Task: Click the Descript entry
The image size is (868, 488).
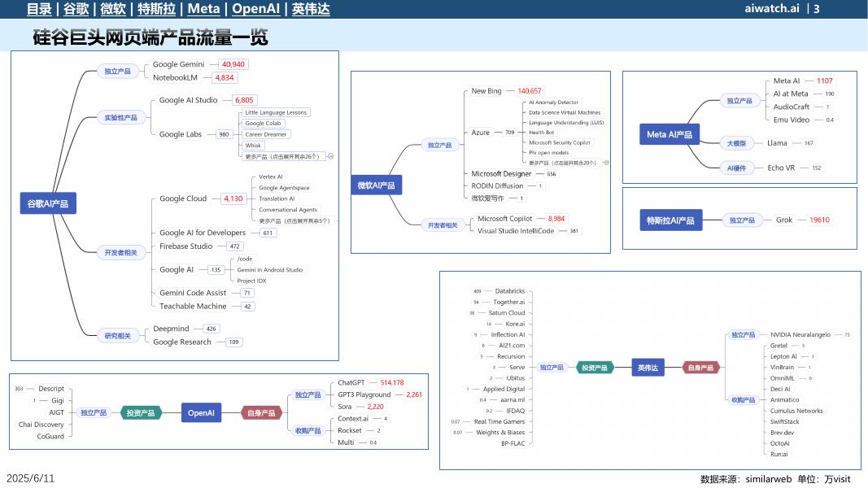Action: tap(51, 389)
